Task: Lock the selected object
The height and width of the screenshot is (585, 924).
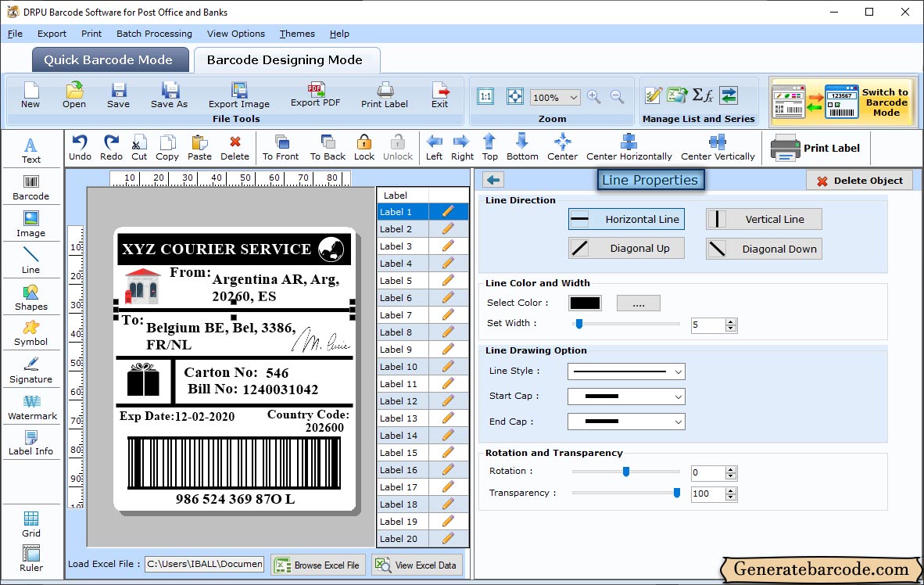Action: [364, 148]
